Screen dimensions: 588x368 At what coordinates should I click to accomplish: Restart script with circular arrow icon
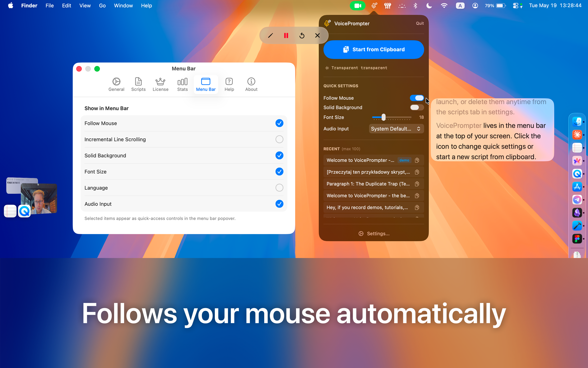[302, 36]
